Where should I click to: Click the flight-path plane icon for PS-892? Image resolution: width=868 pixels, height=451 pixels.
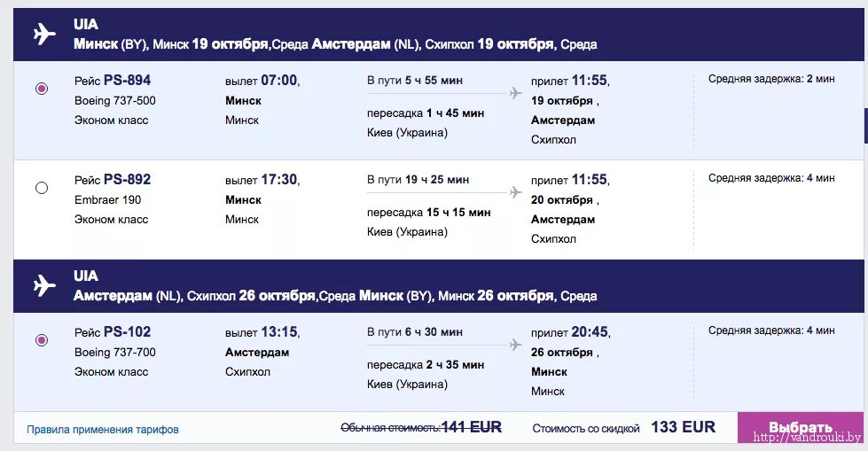[516, 192]
